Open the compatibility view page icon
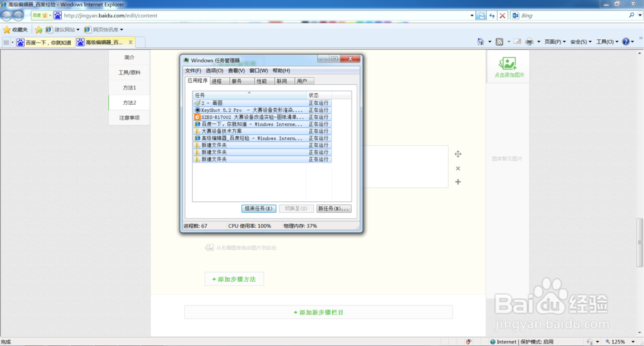Image resolution: width=644 pixels, height=346 pixels. [x=482, y=15]
